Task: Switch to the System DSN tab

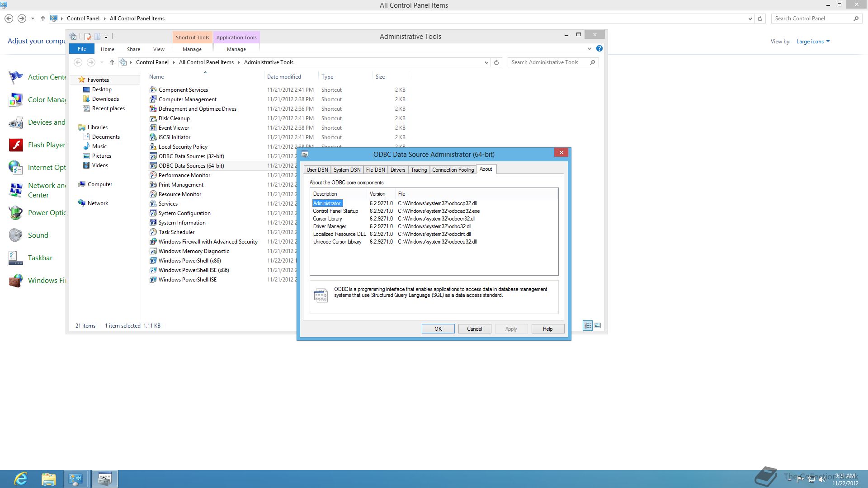Action: tap(347, 170)
